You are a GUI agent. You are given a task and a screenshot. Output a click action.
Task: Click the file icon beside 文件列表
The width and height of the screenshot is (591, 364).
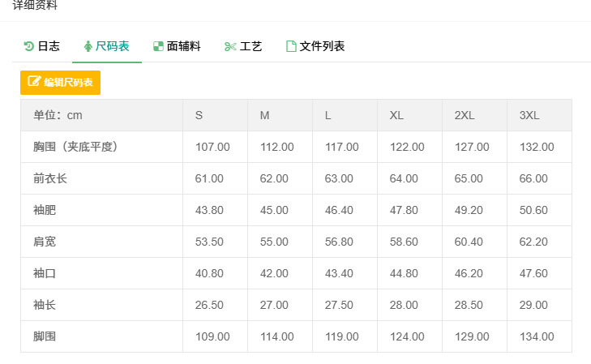coord(291,46)
